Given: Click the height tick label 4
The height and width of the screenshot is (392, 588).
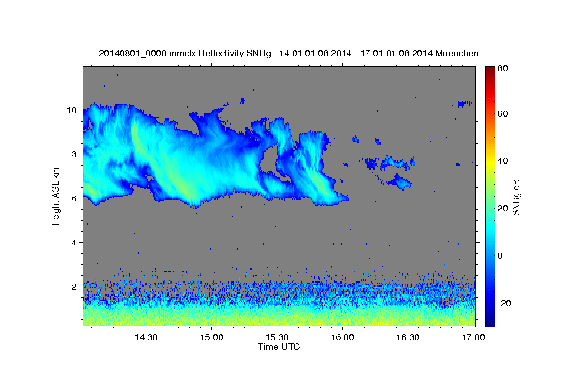Looking at the screenshot, I should pyautogui.click(x=74, y=243).
